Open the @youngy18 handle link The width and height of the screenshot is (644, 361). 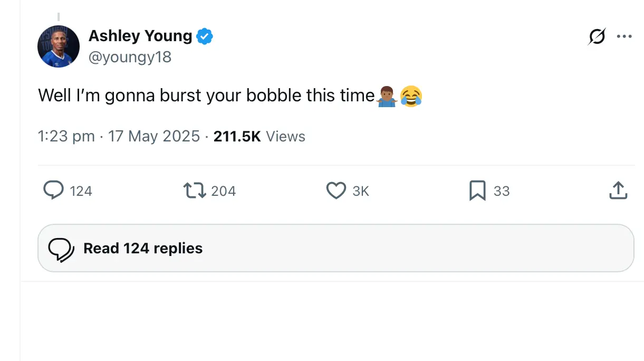coord(130,57)
